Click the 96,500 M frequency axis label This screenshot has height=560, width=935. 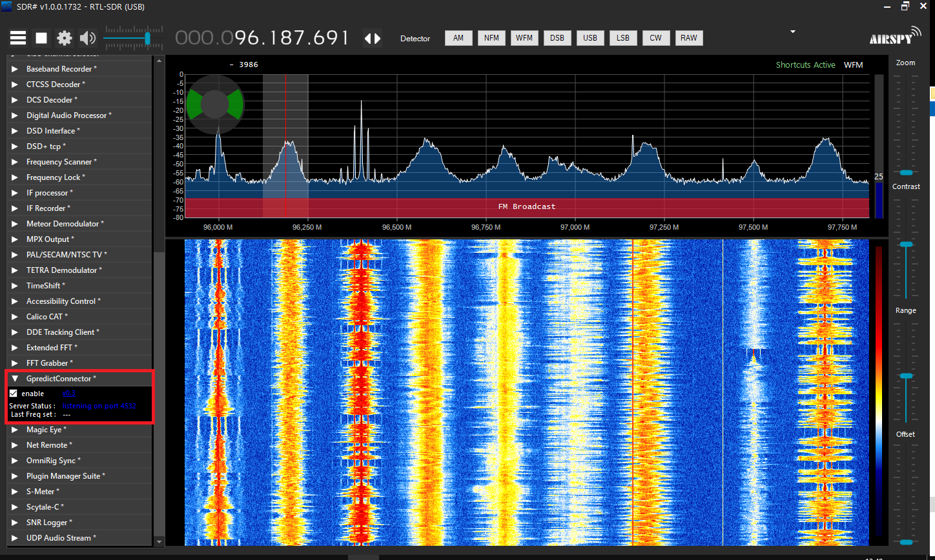click(x=396, y=228)
